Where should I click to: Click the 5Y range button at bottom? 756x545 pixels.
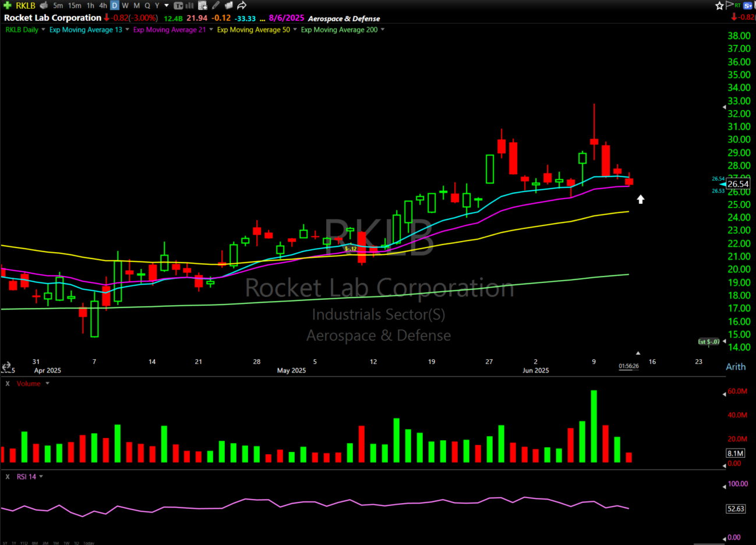click(5, 543)
